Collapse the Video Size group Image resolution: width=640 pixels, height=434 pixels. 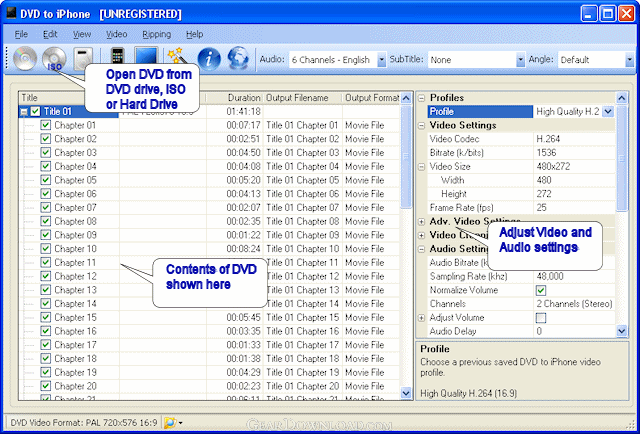(x=422, y=167)
